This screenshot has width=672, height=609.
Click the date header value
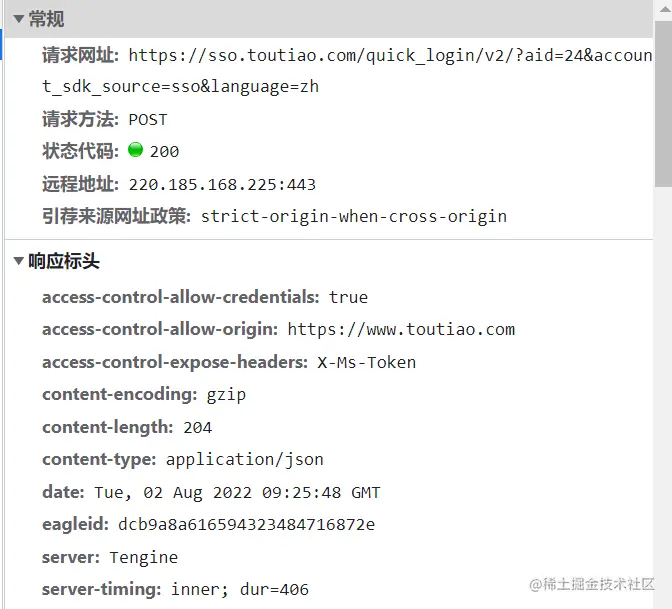237,492
